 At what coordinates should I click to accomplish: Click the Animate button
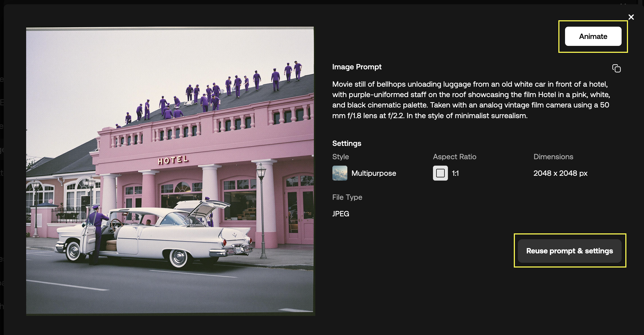tap(593, 36)
